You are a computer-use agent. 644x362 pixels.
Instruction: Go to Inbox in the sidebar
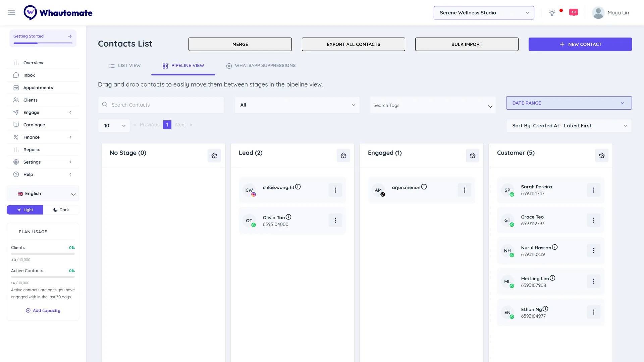43,75
